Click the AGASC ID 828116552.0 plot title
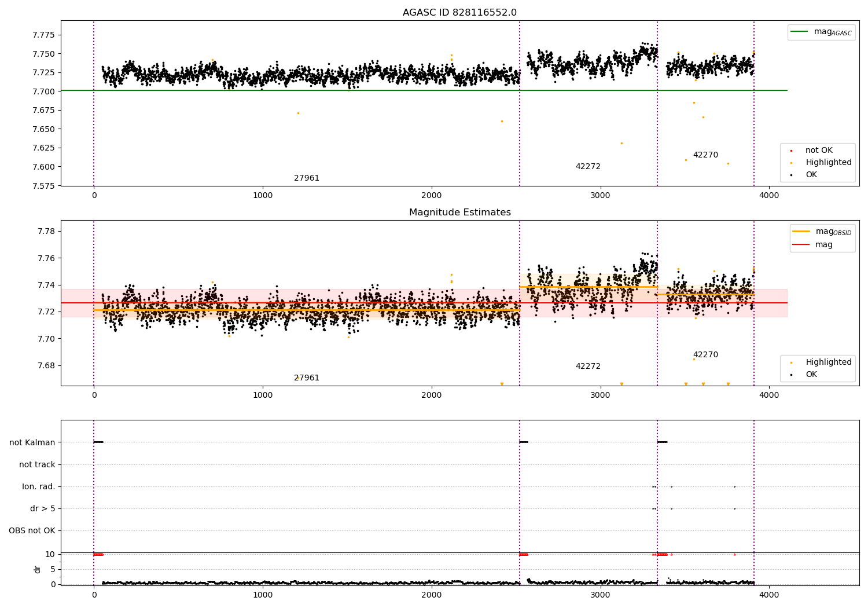 [459, 13]
